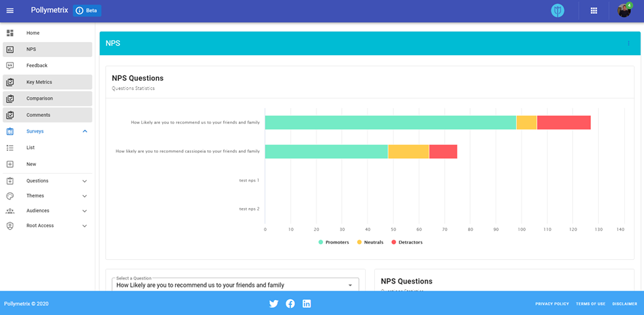This screenshot has width=644, height=315.
Task: Expand the Questions section chevron
Action: pyautogui.click(x=85, y=180)
